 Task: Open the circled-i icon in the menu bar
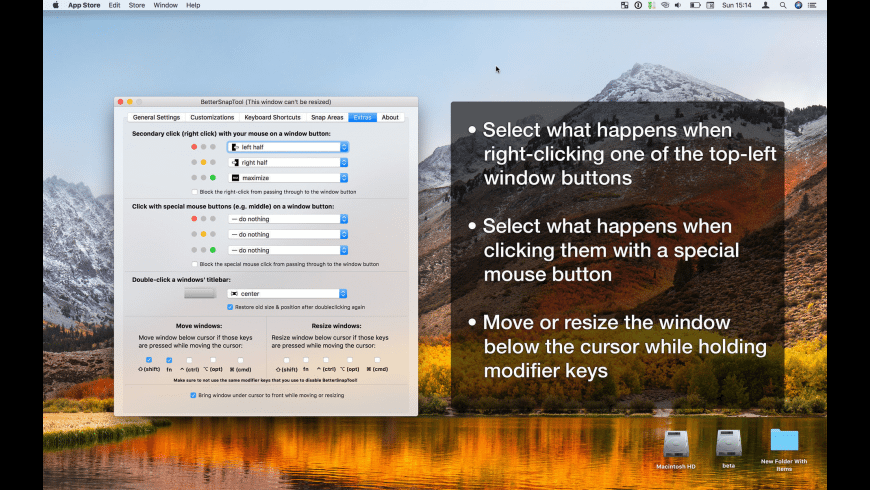(638, 5)
